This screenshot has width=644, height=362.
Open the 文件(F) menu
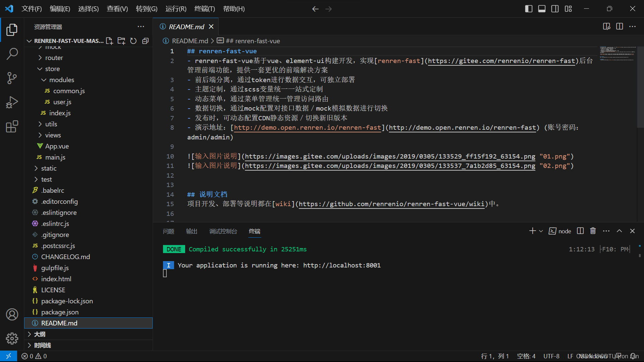[32, 9]
